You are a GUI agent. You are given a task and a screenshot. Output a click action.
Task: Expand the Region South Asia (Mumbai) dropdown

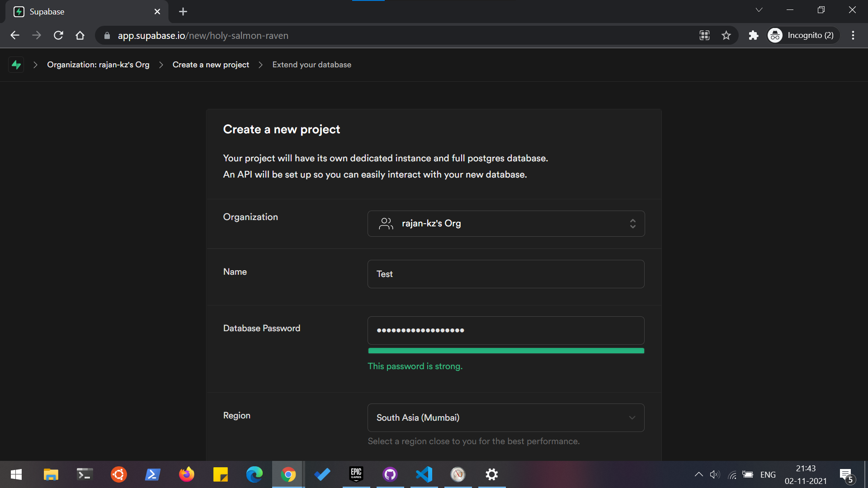click(506, 418)
